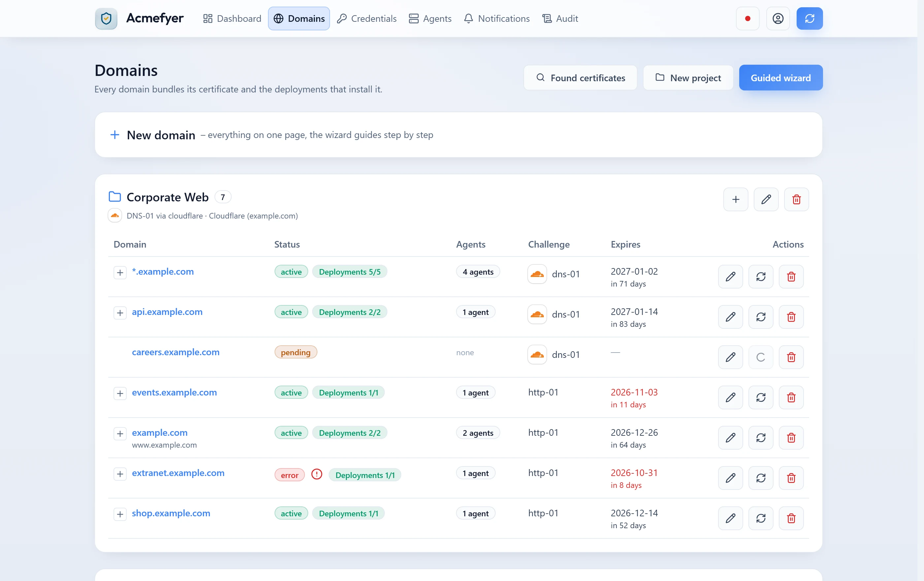The height and width of the screenshot is (581, 924).
Task: Expand the shop.example.com row
Action: tap(120, 514)
